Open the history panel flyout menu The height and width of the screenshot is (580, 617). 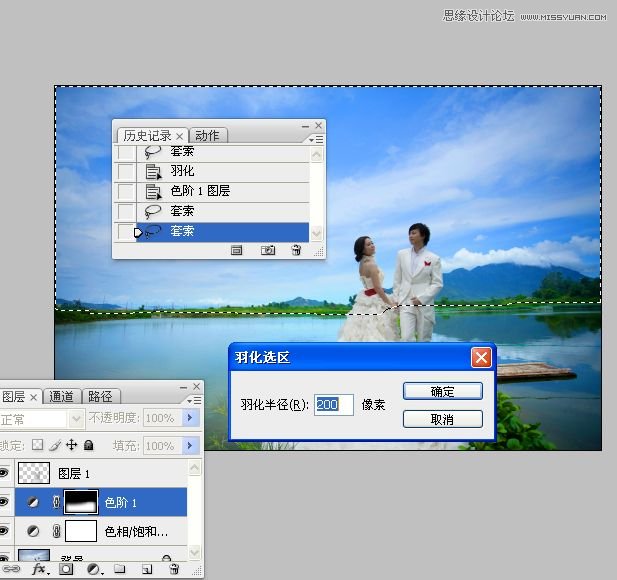(x=316, y=139)
